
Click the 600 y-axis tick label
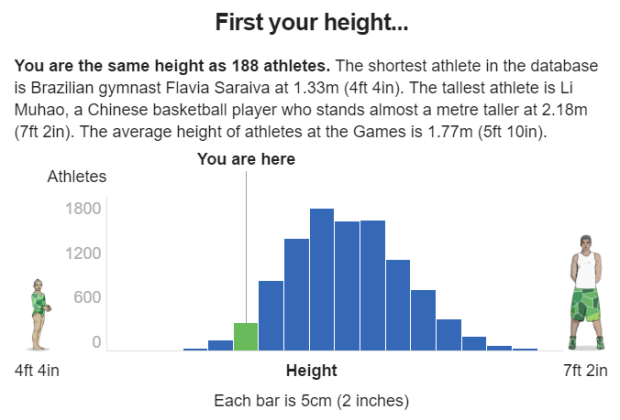tap(88, 297)
